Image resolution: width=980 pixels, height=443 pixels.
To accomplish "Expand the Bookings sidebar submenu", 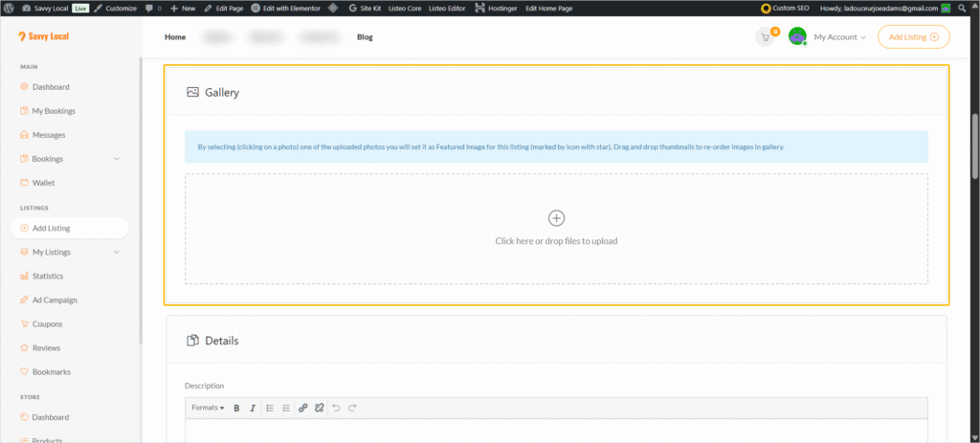I will 117,159.
